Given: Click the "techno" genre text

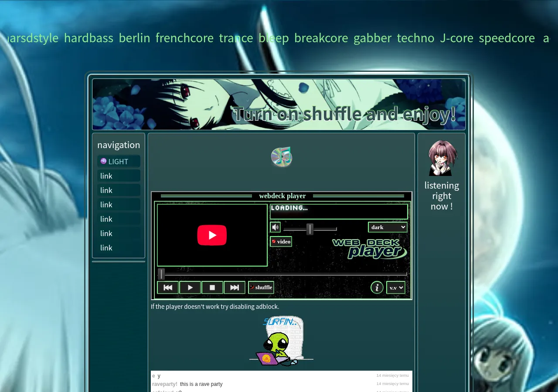Looking at the screenshot, I should click(x=415, y=38).
